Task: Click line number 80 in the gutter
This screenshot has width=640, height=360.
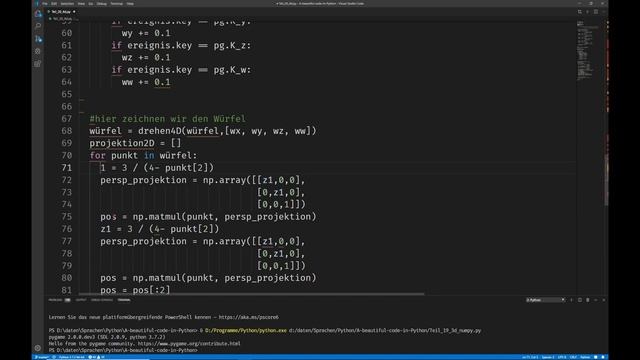Action: [67, 278]
